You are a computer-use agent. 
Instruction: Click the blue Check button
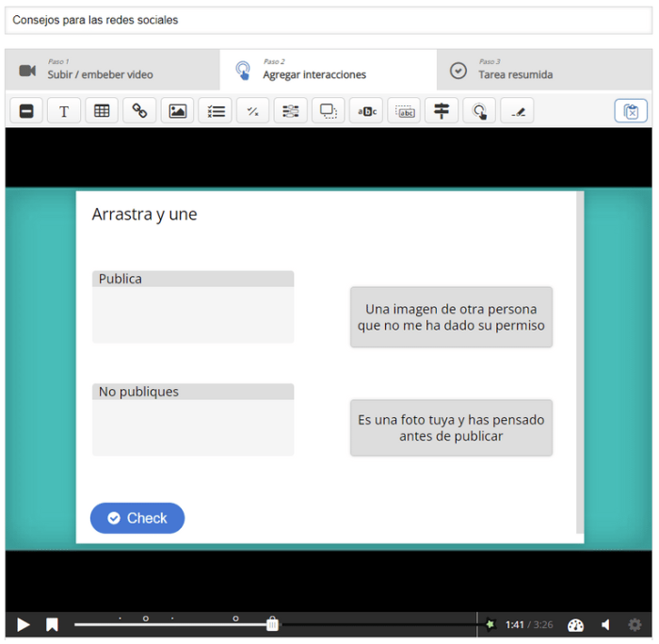coord(137,518)
